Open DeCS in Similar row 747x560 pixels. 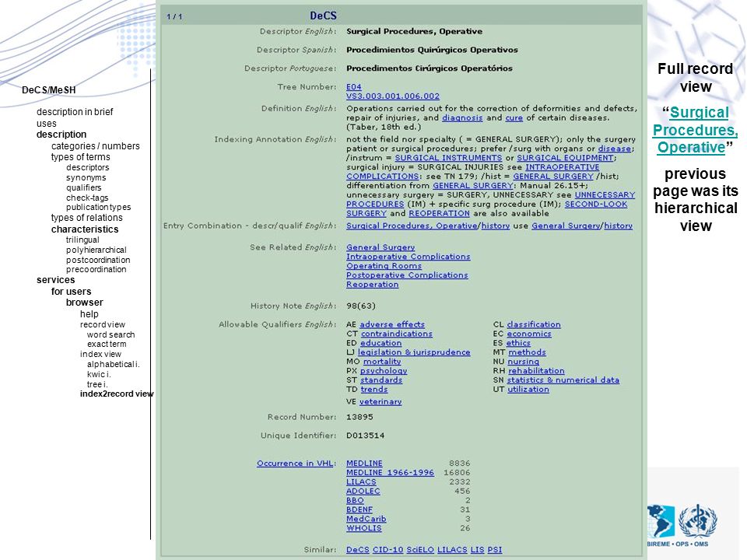[358, 550]
